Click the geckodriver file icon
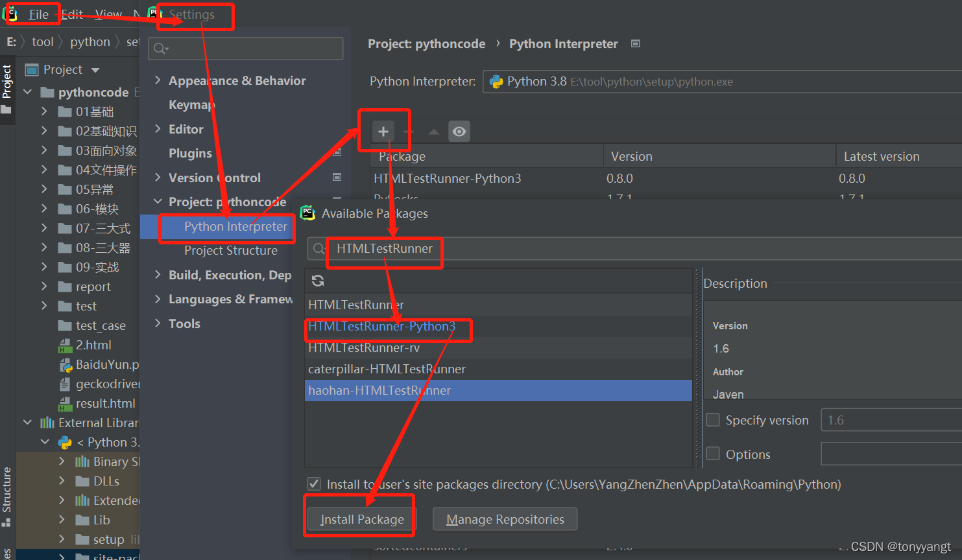This screenshot has height=560, width=962. point(65,384)
